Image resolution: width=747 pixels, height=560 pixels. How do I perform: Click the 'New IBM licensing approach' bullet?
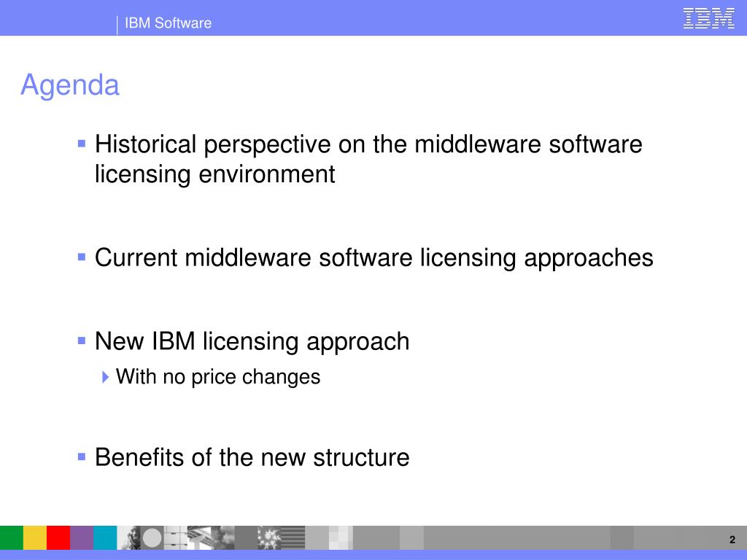click(x=252, y=342)
